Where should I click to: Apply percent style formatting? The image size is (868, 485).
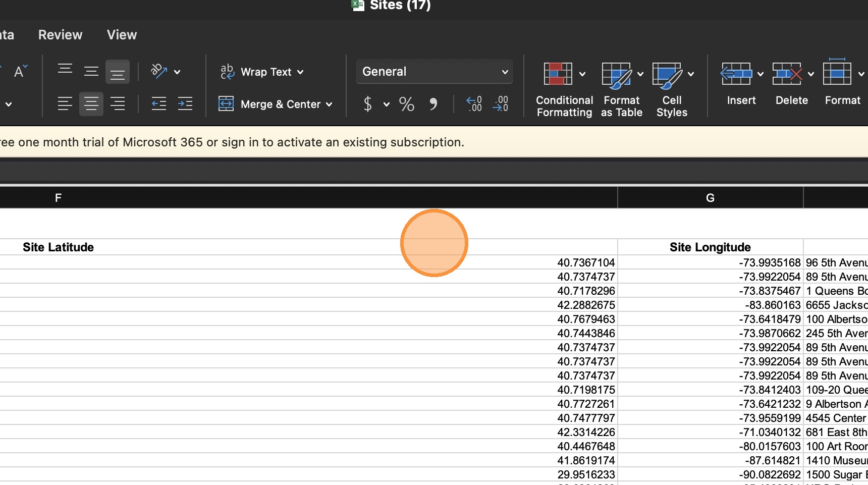(x=406, y=104)
